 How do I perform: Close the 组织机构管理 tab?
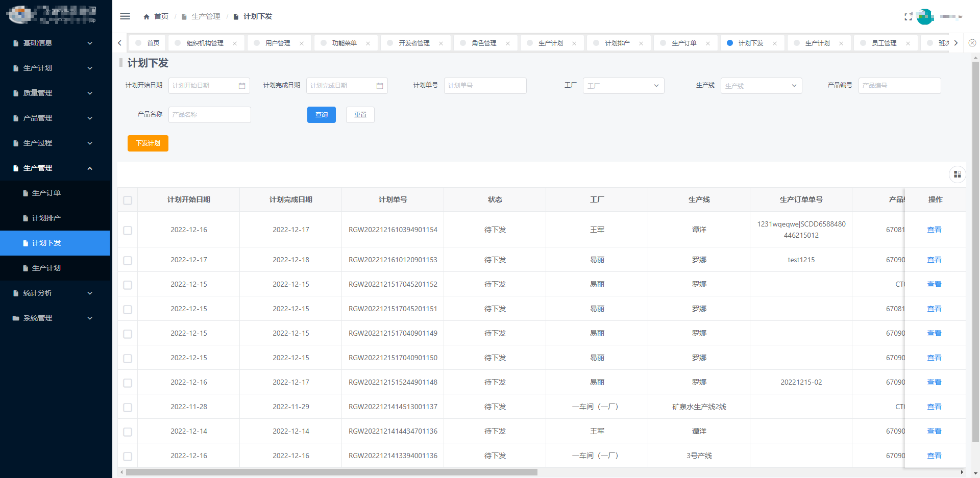click(235, 43)
